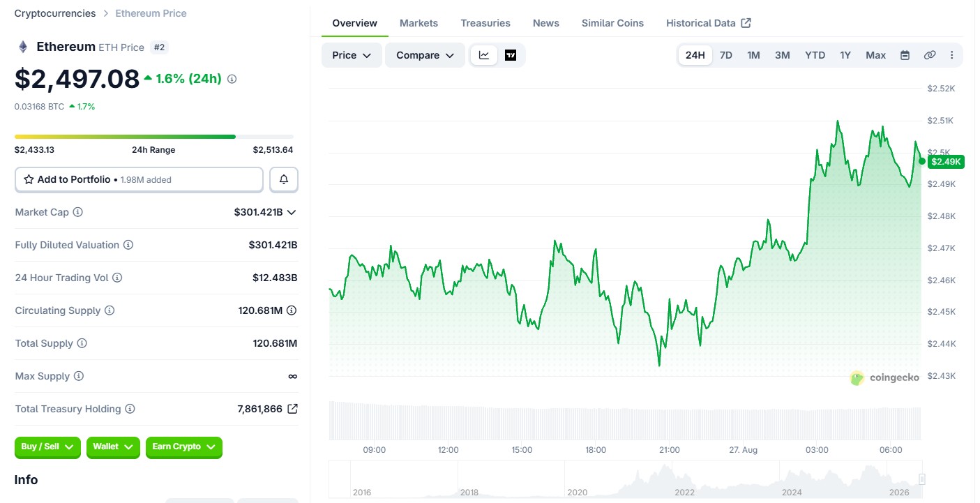The height and width of the screenshot is (503, 980).
Task: Click the history navigator mini chart strip
Action: tap(626, 479)
